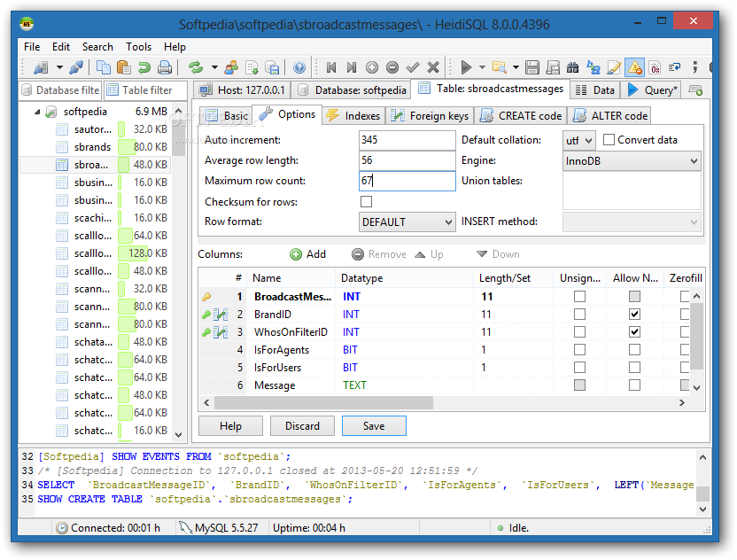This screenshot has width=737, height=560.
Task: Click the Copy icon in the toolbar
Action: [103, 67]
